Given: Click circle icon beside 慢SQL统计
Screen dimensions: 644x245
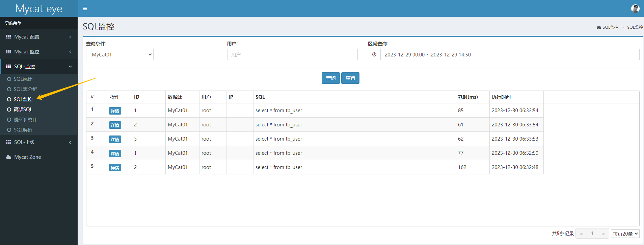Looking at the screenshot, I should click(x=9, y=120).
